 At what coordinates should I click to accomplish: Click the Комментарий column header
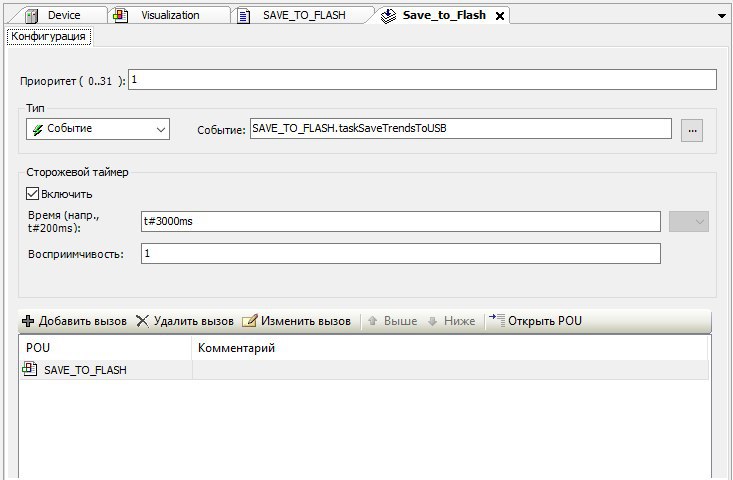click(450, 348)
